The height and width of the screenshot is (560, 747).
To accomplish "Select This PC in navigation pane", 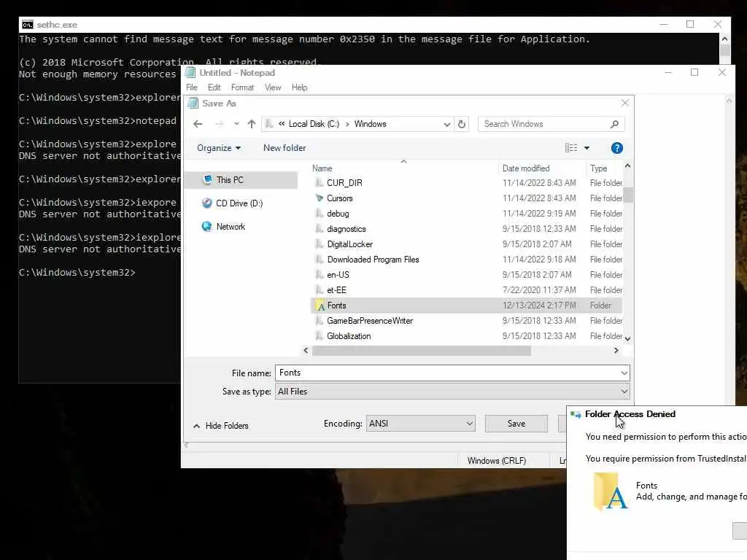I will (241, 180).
